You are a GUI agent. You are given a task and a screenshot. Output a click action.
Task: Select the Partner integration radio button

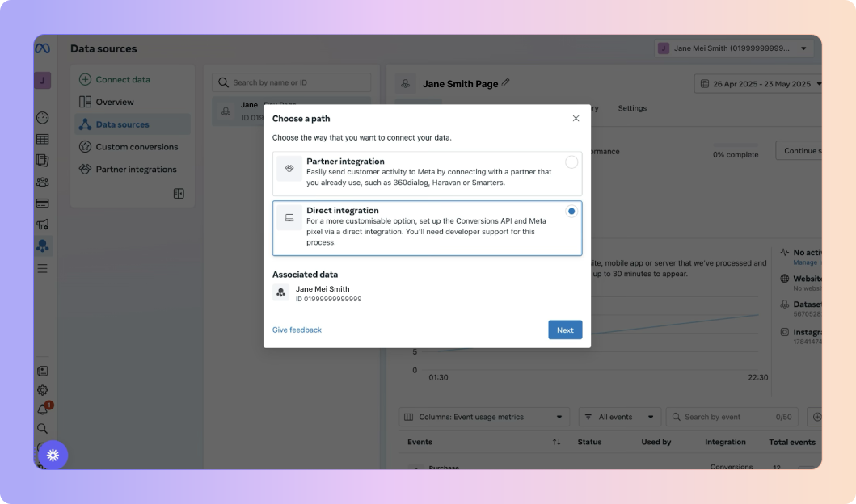tap(571, 162)
